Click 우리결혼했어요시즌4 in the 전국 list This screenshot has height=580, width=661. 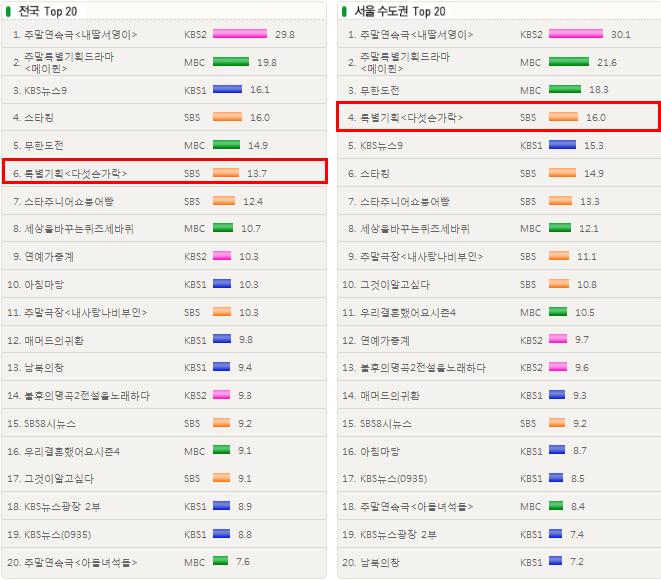coord(72,451)
